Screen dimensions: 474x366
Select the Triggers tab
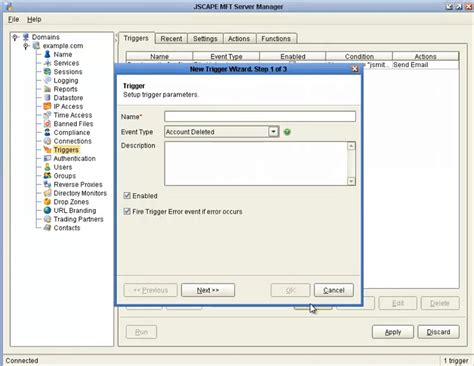136,38
